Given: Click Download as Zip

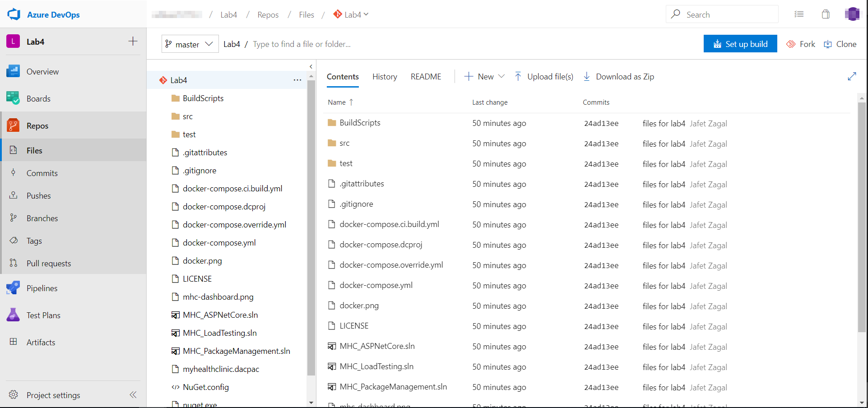Looking at the screenshot, I should point(618,77).
